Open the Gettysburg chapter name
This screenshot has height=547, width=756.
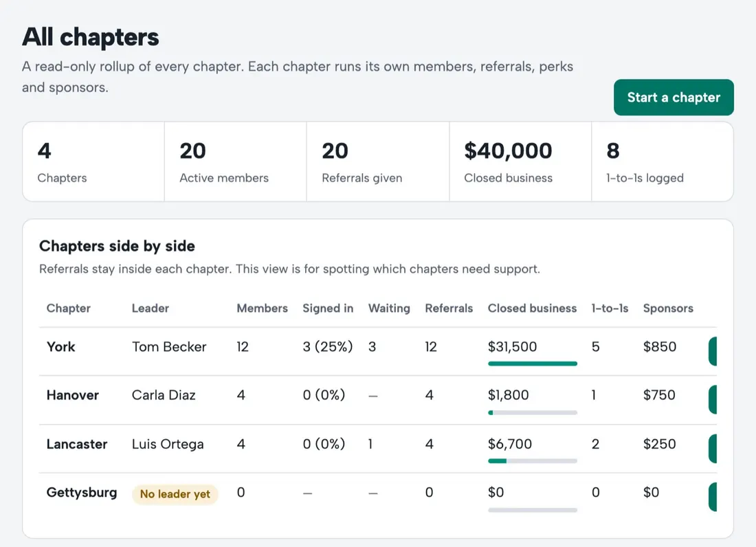coord(82,493)
